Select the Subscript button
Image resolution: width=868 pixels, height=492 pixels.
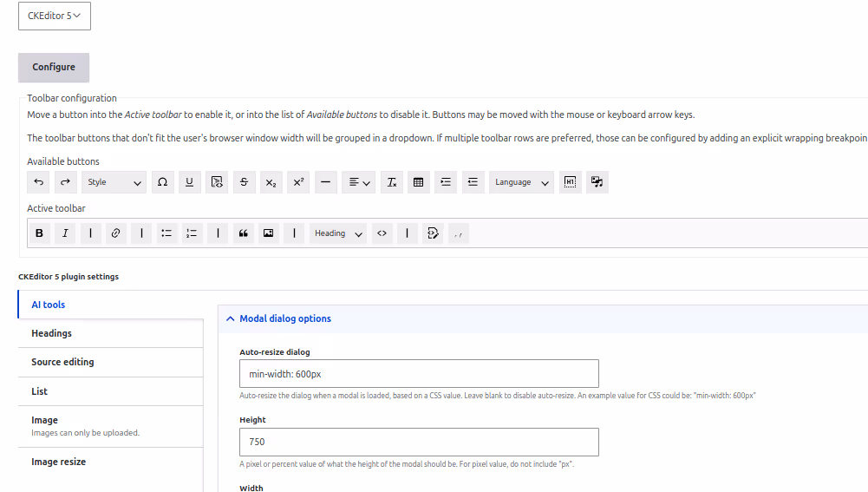[271, 181]
